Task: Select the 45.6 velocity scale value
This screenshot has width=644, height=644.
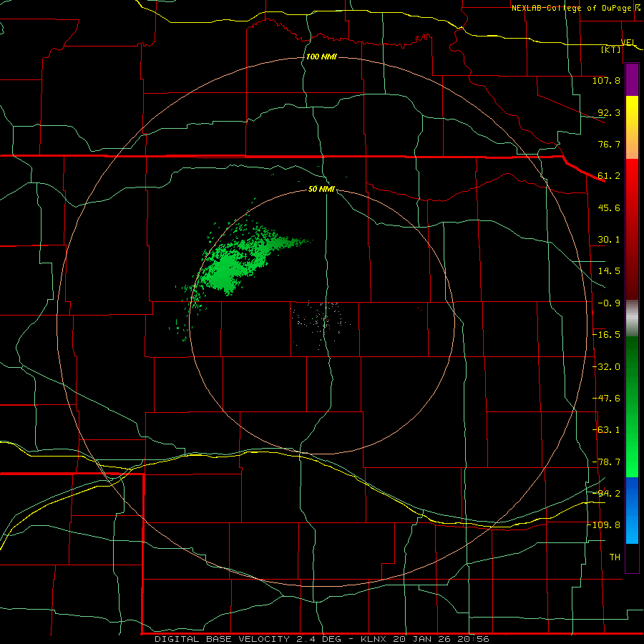Action: pos(609,208)
